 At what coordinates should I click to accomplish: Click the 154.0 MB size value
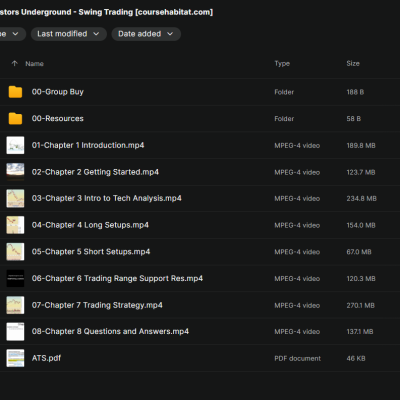361,225
